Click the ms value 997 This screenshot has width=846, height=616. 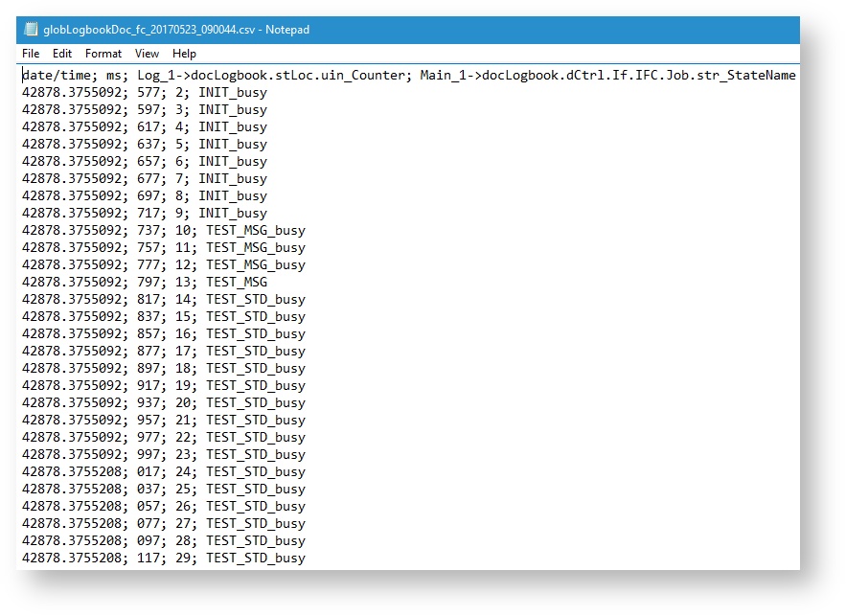[149, 455]
